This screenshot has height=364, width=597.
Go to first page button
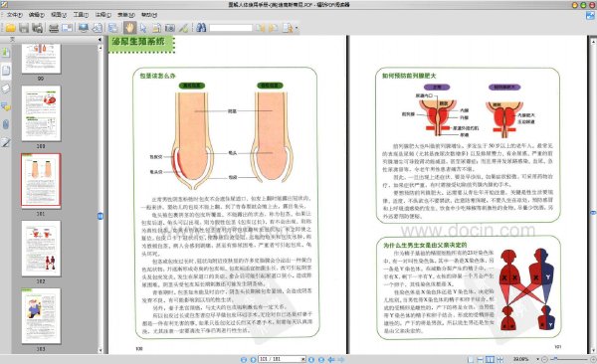[244, 359]
